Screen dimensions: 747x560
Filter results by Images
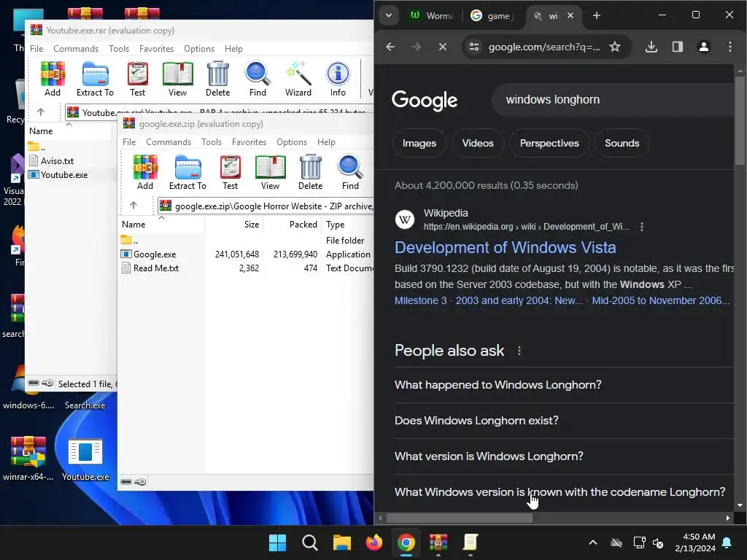click(419, 144)
